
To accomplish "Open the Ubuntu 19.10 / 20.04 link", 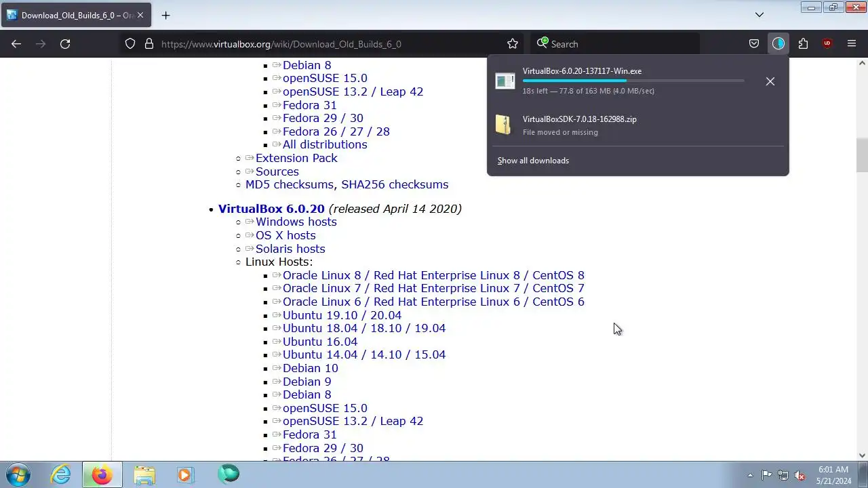I will (342, 315).
